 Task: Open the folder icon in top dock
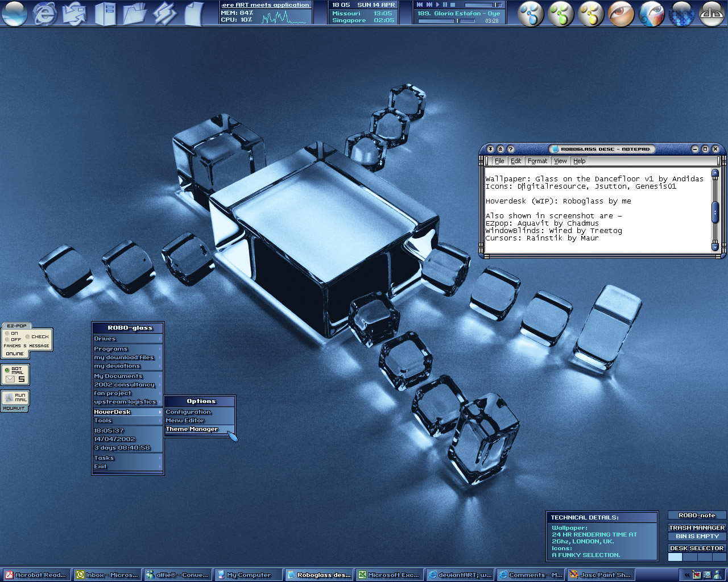(135, 13)
